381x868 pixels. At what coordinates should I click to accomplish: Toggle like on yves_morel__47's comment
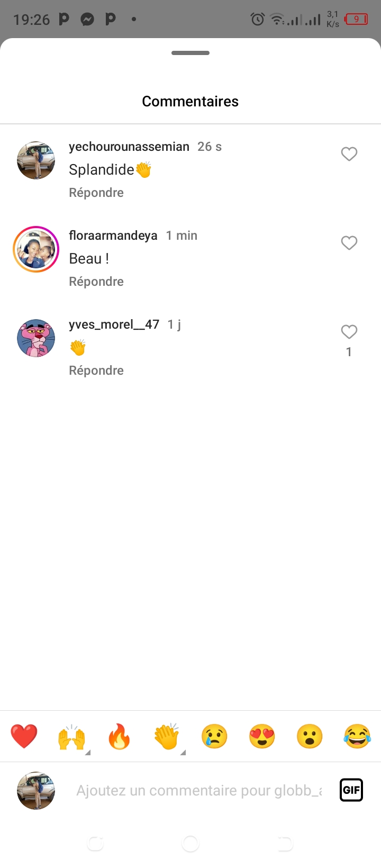(349, 332)
